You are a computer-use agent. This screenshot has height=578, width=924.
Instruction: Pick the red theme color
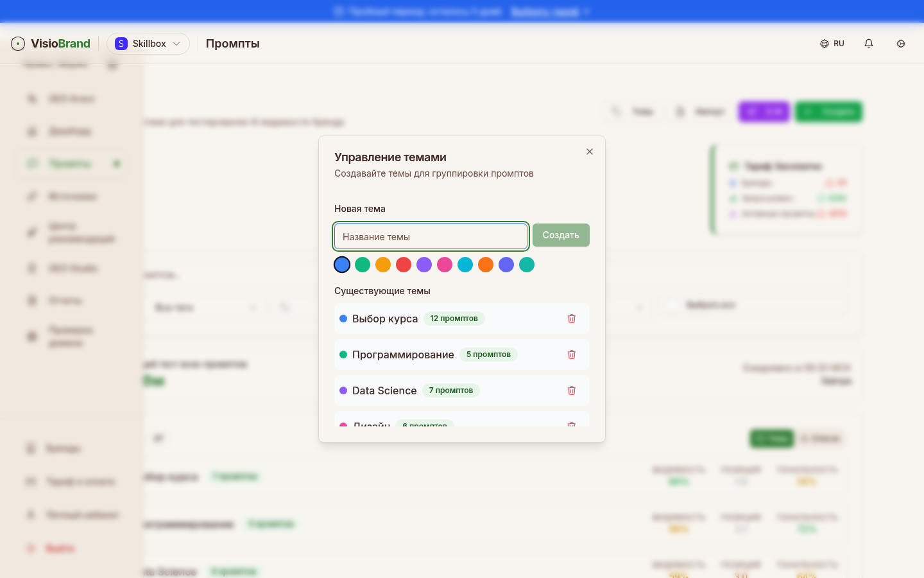tap(404, 265)
